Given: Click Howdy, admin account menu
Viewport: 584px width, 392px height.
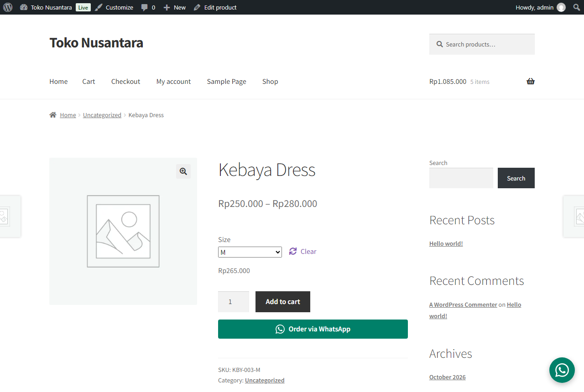Looking at the screenshot, I should (540, 7).
